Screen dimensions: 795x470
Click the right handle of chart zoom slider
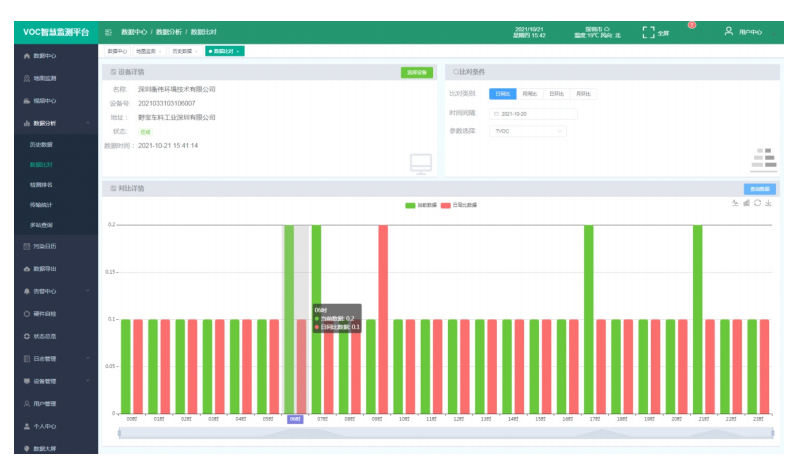(x=773, y=433)
